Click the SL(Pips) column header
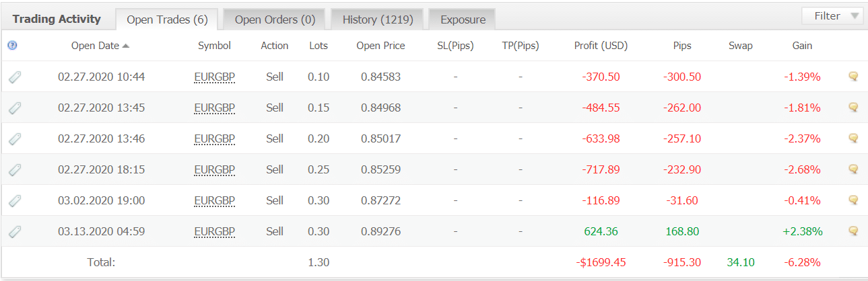The width and height of the screenshot is (868, 281). click(x=455, y=46)
